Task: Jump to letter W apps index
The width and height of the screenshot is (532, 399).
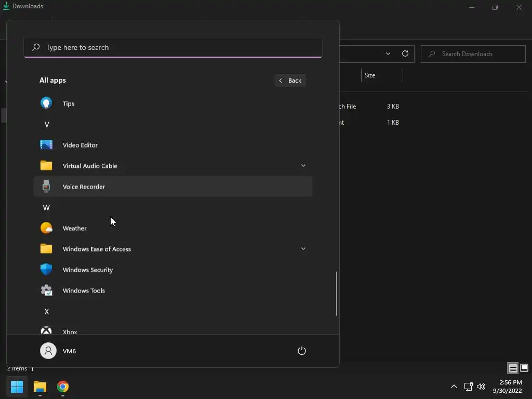Action: (46, 208)
